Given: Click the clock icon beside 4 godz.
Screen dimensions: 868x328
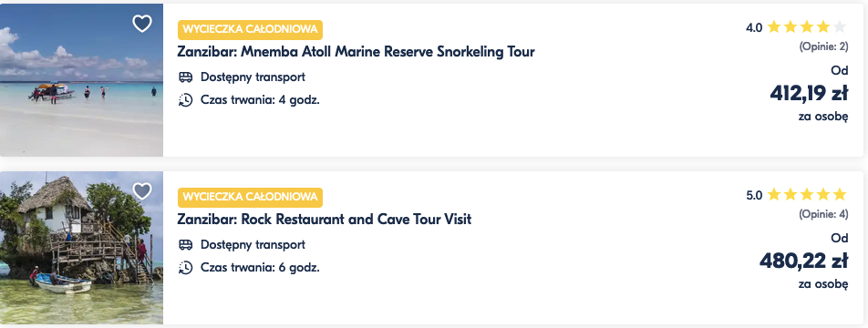Looking at the screenshot, I should [185, 100].
